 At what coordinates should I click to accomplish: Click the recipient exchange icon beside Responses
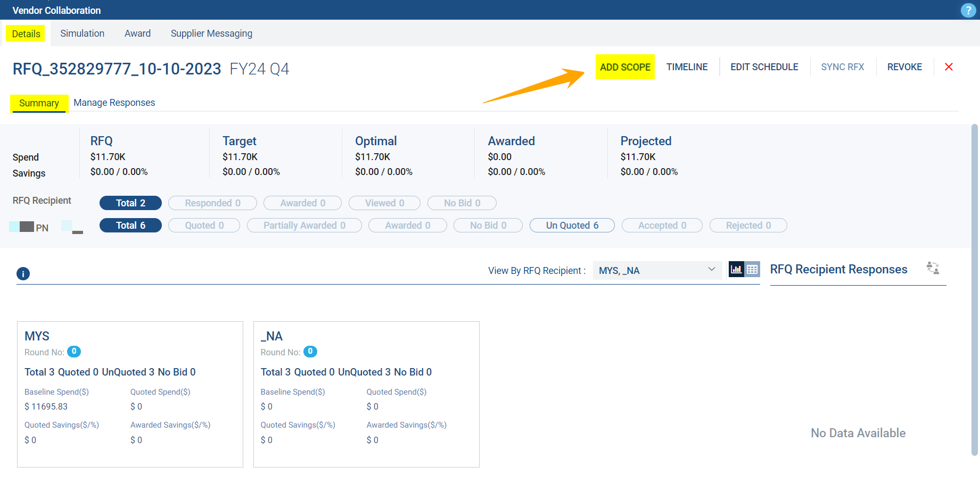pyautogui.click(x=933, y=268)
